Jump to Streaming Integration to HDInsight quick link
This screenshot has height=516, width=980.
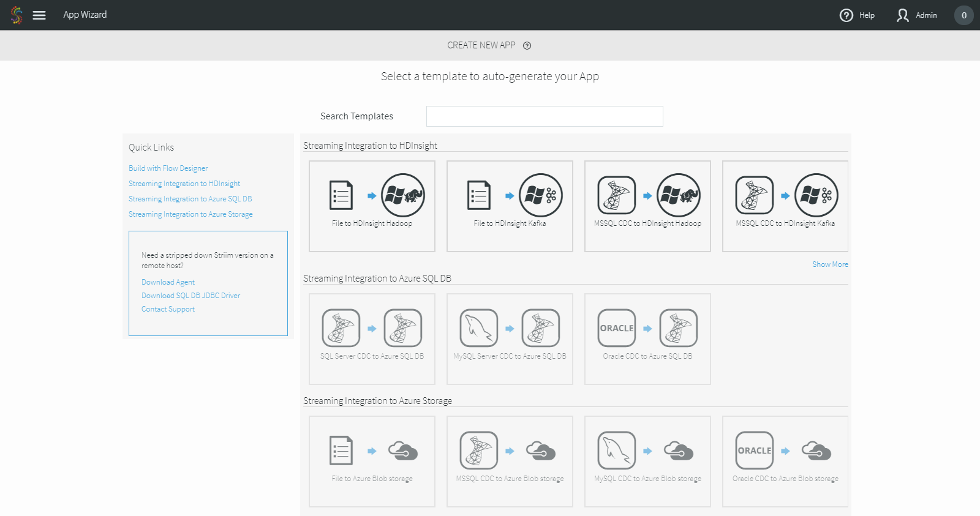tap(184, 184)
